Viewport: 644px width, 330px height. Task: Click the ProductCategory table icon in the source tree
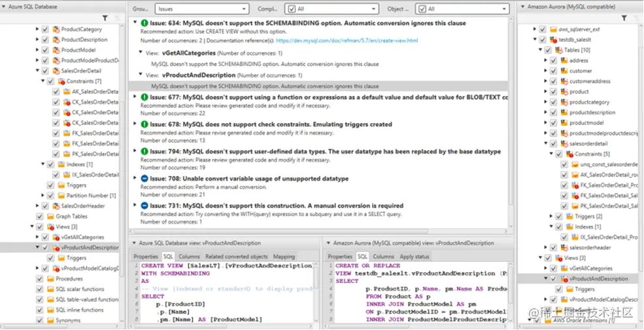56,29
